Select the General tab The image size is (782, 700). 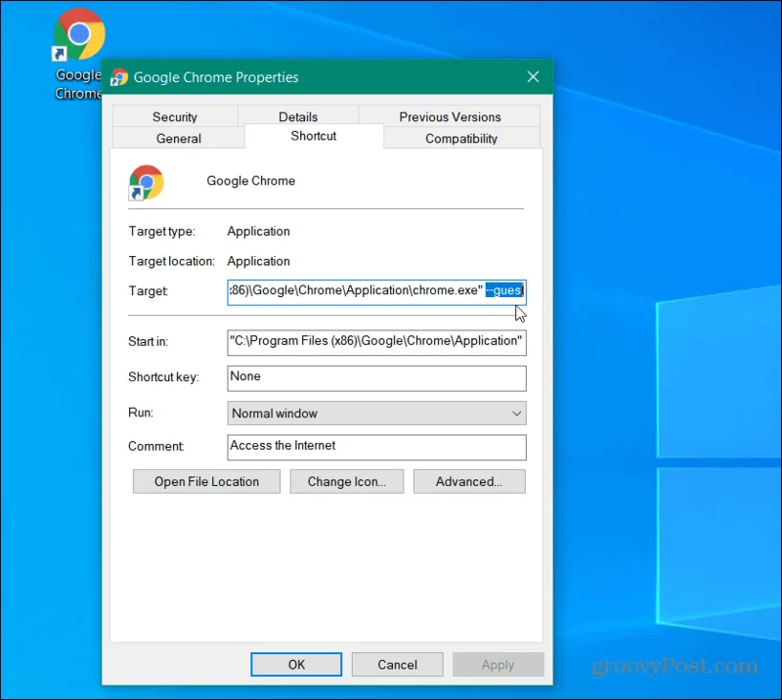tap(179, 138)
